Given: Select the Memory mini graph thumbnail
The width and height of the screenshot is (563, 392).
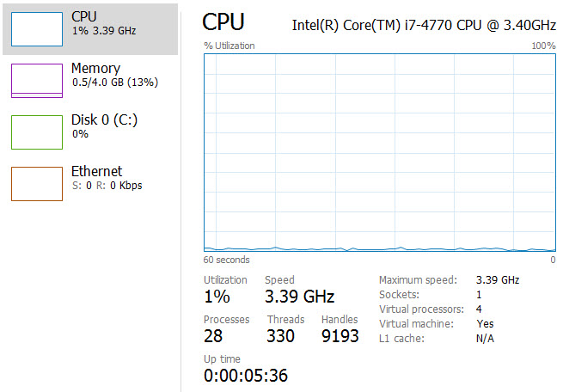Looking at the screenshot, I should pos(36,80).
